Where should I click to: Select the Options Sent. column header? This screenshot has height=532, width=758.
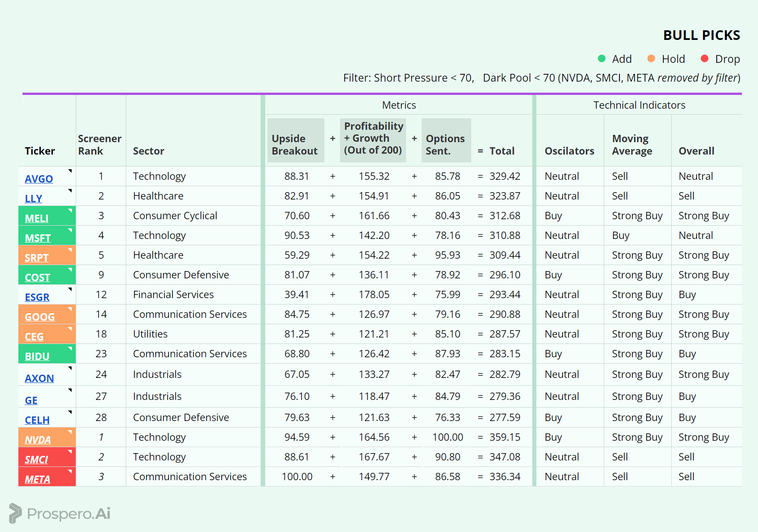pyautogui.click(x=446, y=140)
